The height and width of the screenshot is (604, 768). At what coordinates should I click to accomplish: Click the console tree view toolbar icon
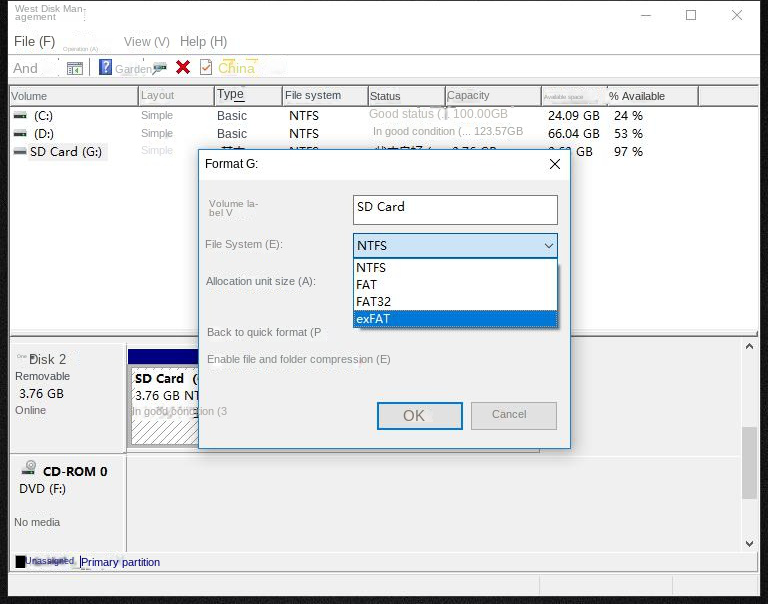point(75,68)
